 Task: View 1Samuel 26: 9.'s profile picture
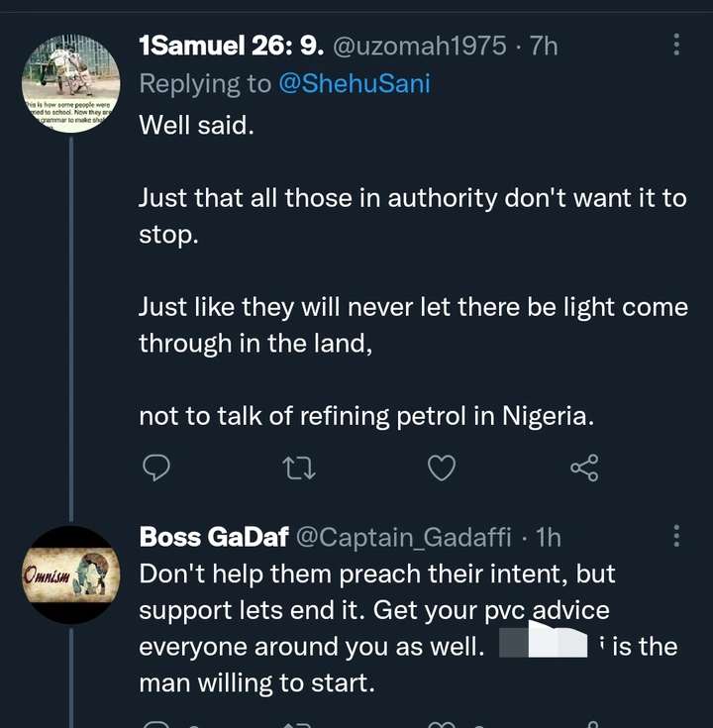click(70, 84)
